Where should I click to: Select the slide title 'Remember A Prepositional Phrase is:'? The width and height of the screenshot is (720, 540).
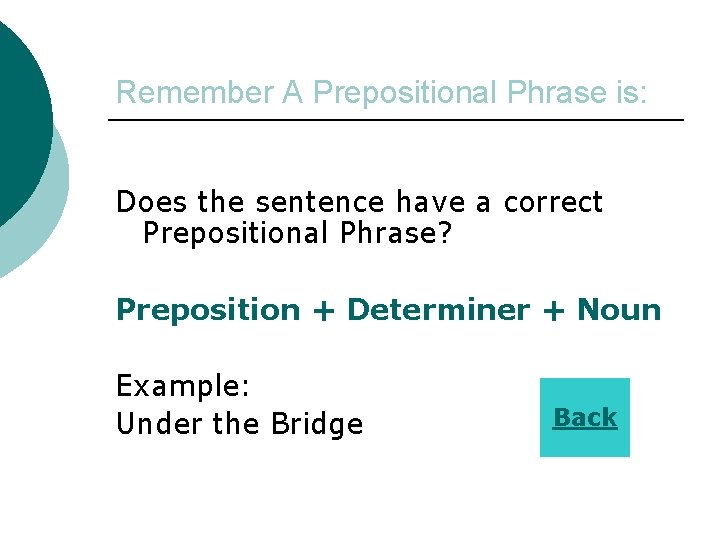(x=382, y=93)
